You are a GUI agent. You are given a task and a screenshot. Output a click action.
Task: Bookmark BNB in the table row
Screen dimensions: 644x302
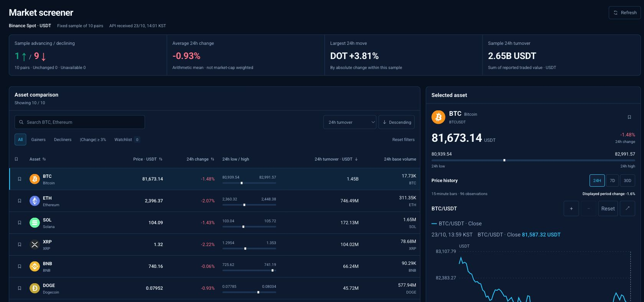coord(20,266)
